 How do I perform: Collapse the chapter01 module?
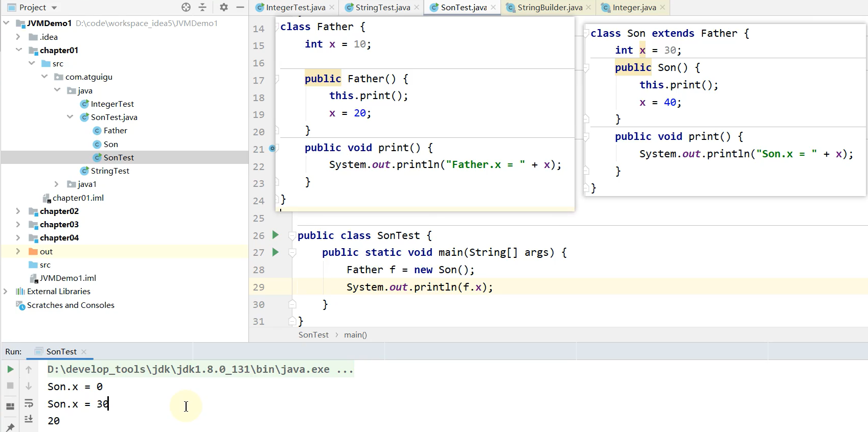[19, 50]
